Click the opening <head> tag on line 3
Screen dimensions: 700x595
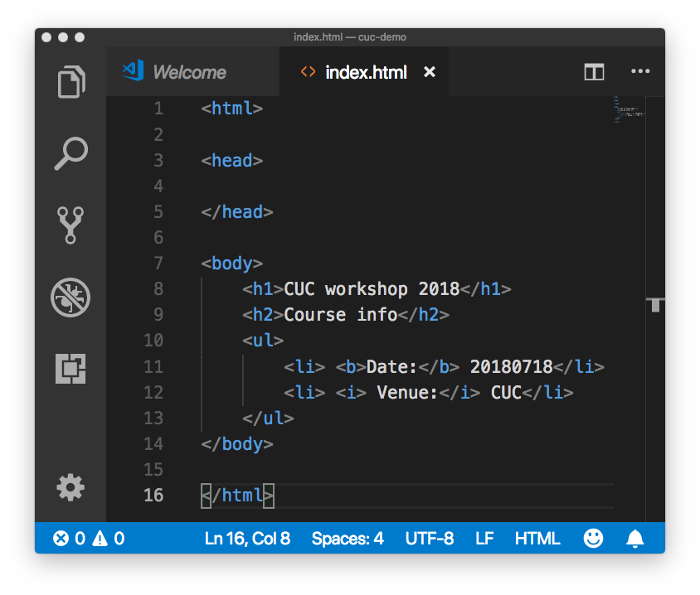(x=232, y=160)
